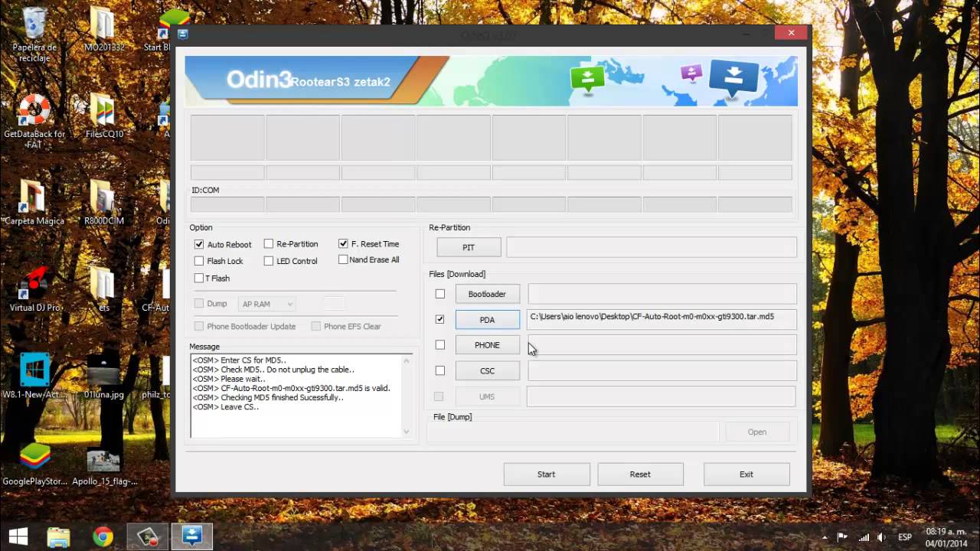The width and height of the screenshot is (980, 551).
Task: Click the network signal tray icon
Action: coord(864,536)
